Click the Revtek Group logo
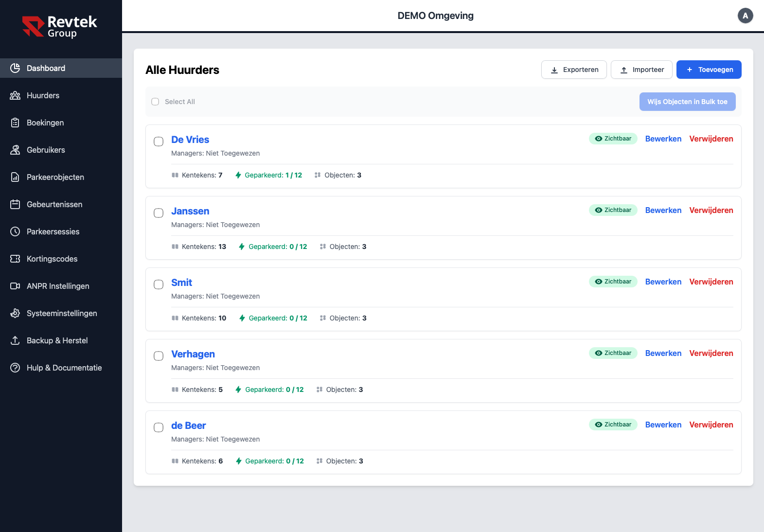 click(x=60, y=26)
